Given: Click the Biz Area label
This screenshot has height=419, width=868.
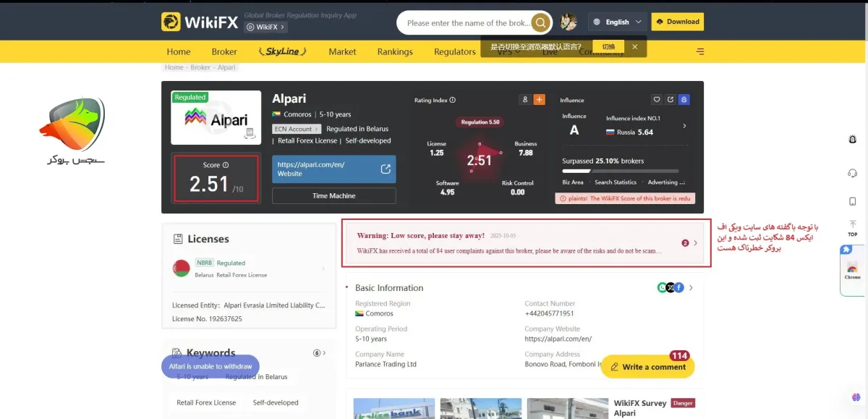Looking at the screenshot, I should point(573,182).
